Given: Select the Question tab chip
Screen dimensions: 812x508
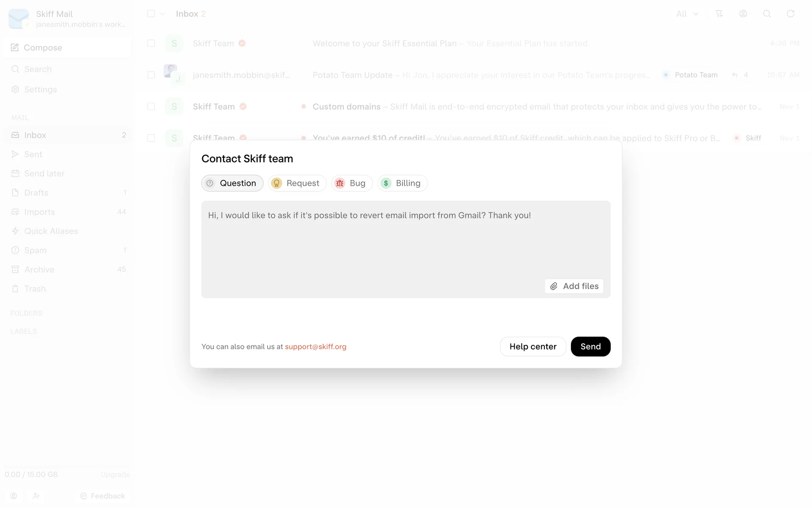Looking at the screenshot, I should pyautogui.click(x=232, y=183).
